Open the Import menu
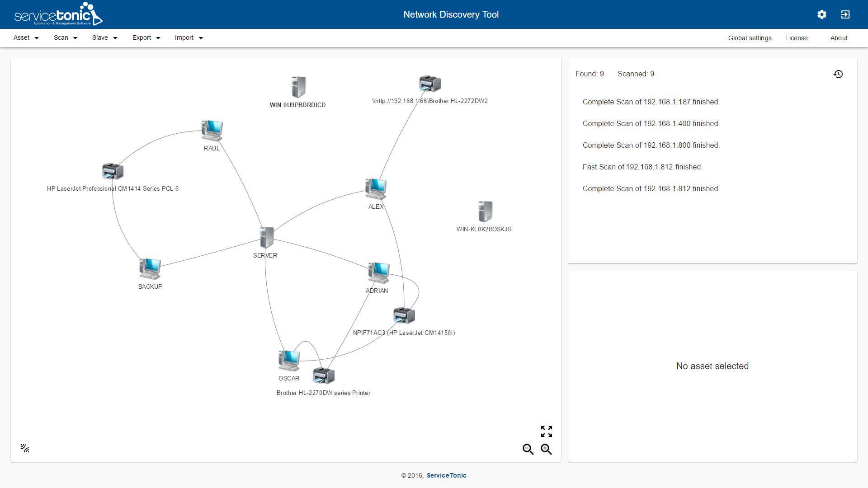 point(188,38)
